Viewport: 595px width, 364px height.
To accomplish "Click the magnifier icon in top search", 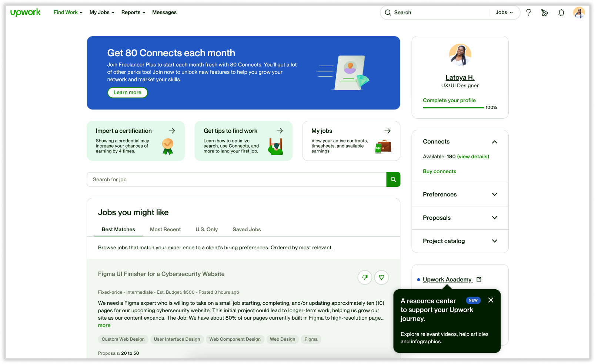I will [x=388, y=13].
